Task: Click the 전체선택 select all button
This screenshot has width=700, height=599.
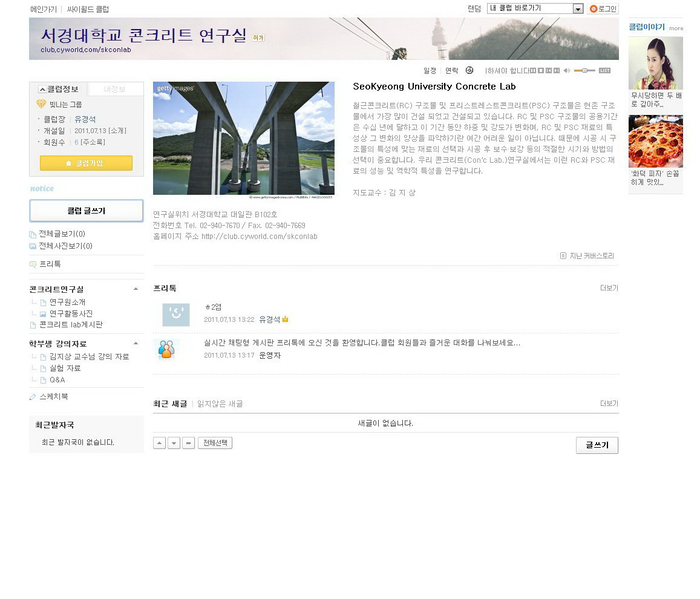Action: (x=215, y=443)
